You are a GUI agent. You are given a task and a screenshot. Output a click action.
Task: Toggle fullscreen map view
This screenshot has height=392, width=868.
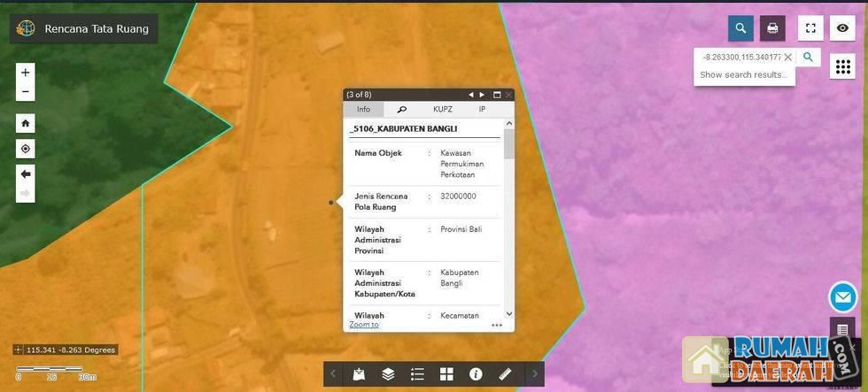[810, 28]
